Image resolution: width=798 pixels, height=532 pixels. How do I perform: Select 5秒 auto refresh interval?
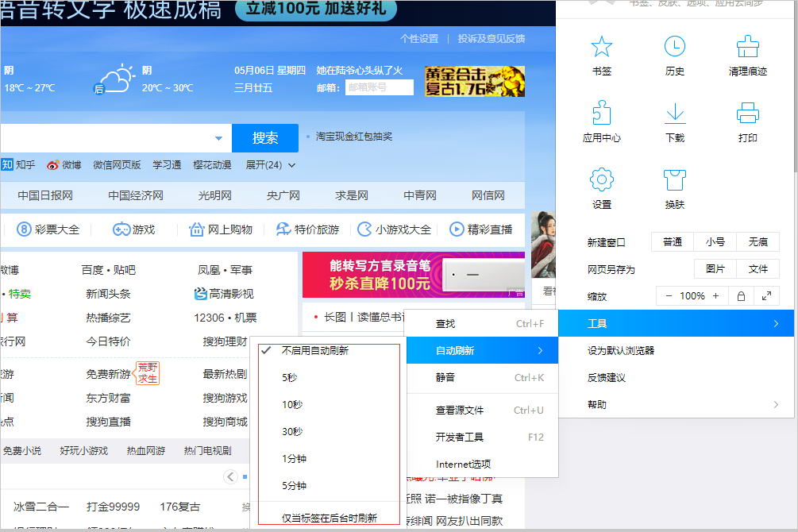[x=330, y=377]
